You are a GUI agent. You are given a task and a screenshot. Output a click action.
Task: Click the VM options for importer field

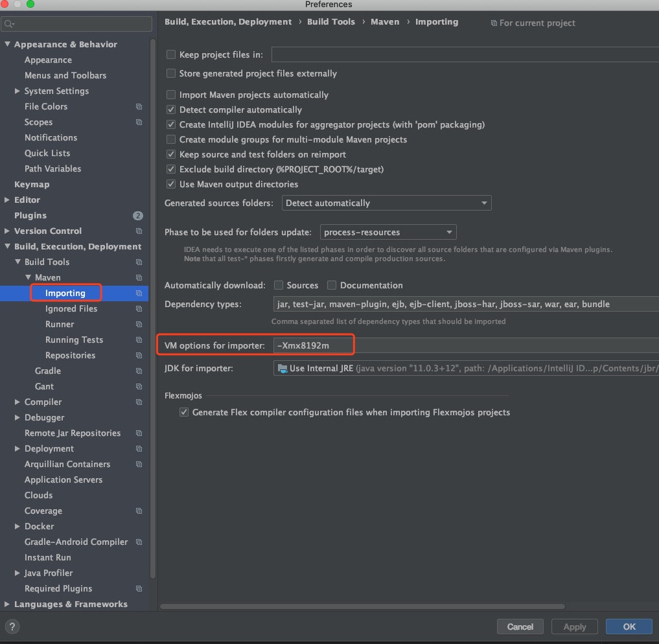click(454, 345)
